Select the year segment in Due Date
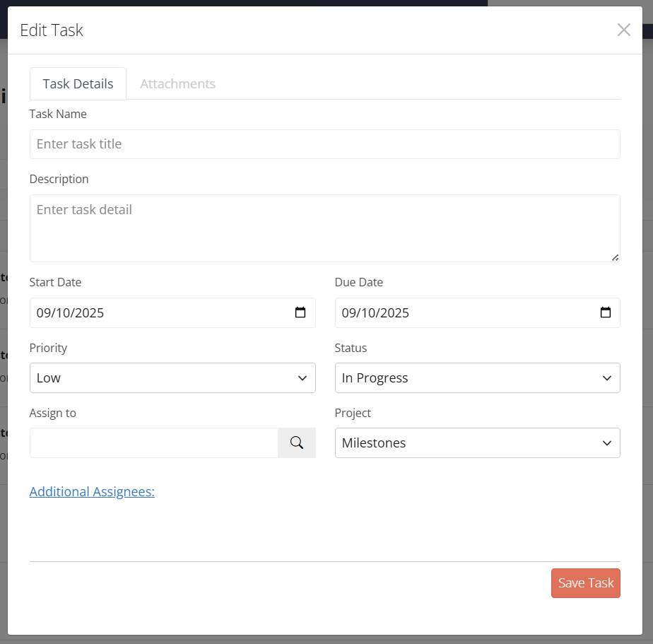653x644 pixels. pos(394,313)
